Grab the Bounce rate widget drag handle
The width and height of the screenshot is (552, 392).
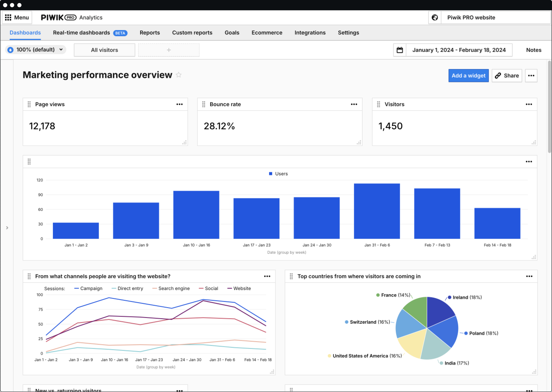coord(204,104)
